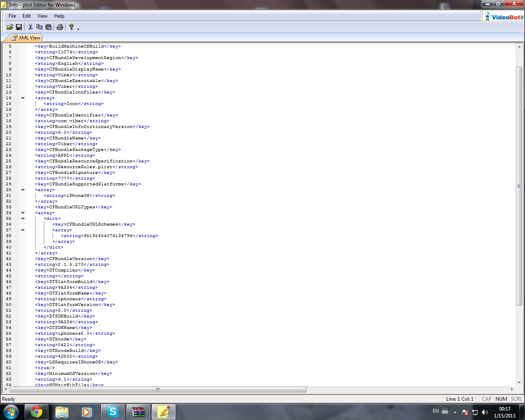525x420 pixels.
Task: Click the CFBundleSignature key line
Action: coord(75,173)
